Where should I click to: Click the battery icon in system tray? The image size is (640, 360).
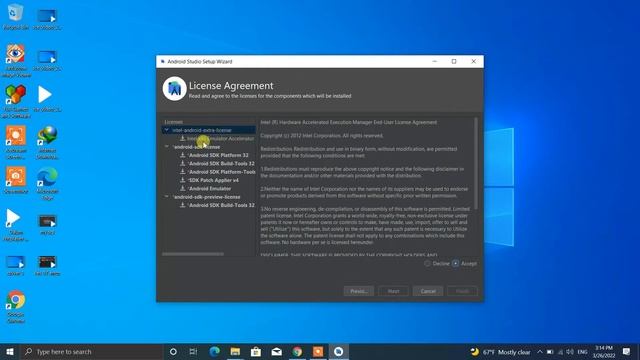pos(550,351)
